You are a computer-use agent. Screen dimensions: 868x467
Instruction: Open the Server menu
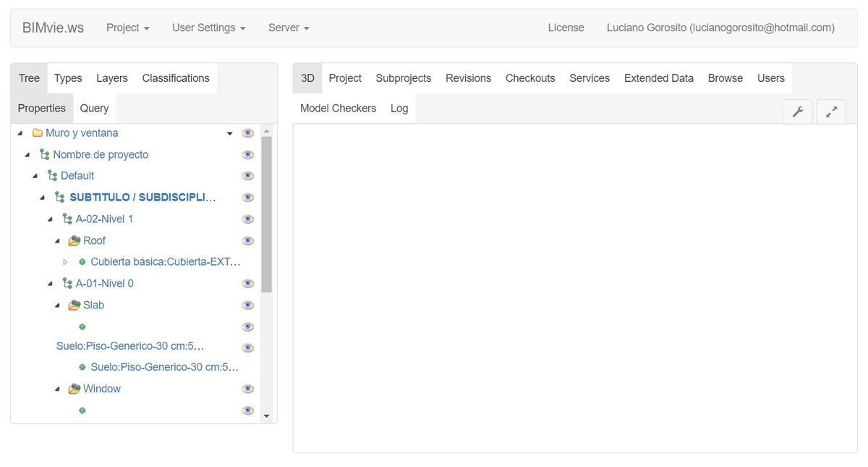click(x=289, y=28)
